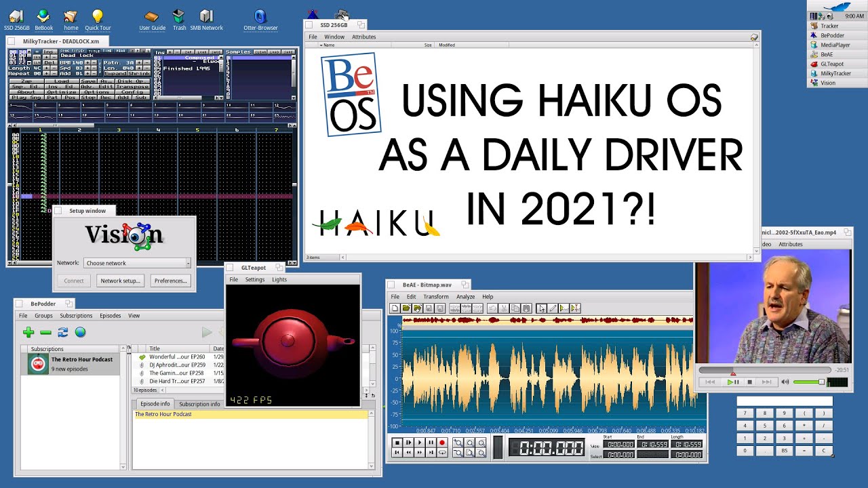Open the Lights menu in GLTeapot
The width and height of the screenshot is (868, 488).
click(279, 279)
